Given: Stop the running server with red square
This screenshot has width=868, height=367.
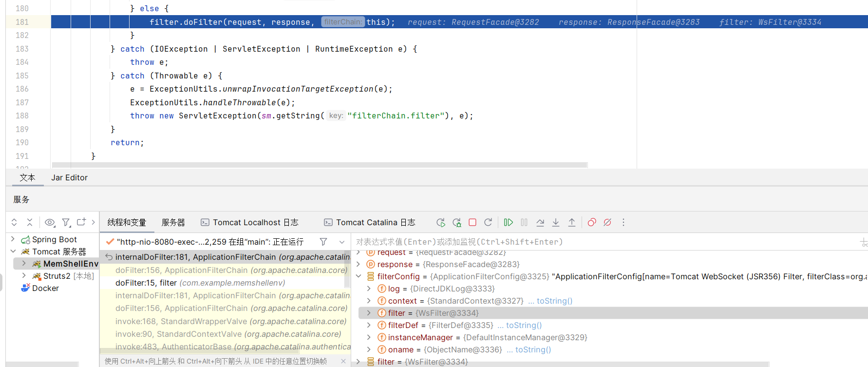Looking at the screenshot, I should tap(472, 222).
